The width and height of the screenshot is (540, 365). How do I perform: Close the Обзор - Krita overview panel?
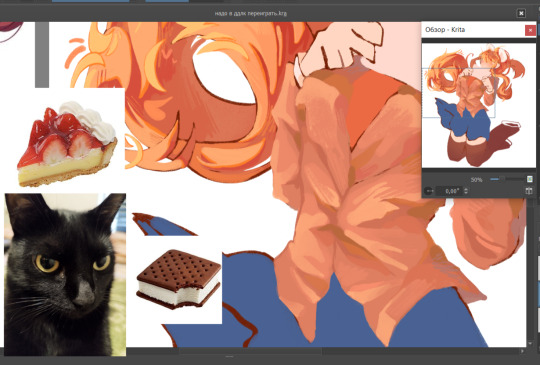click(530, 30)
